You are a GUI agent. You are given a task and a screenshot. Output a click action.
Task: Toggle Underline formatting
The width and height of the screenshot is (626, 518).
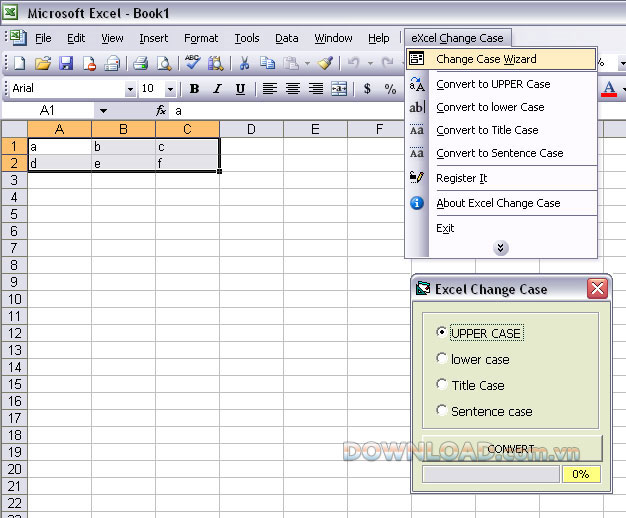pos(240,89)
